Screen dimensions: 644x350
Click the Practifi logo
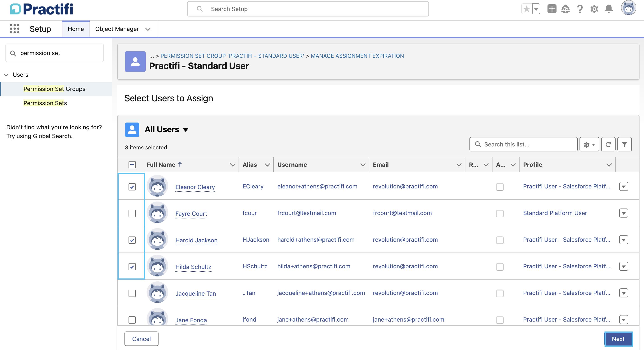tap(41, 9)
